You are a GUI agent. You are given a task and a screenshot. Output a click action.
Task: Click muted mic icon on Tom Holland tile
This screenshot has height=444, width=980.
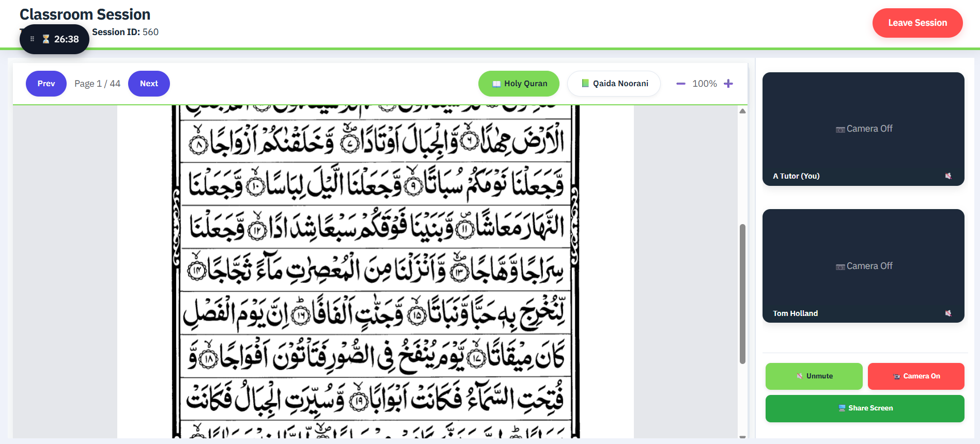pyautogui.click(x=948, y=313)
